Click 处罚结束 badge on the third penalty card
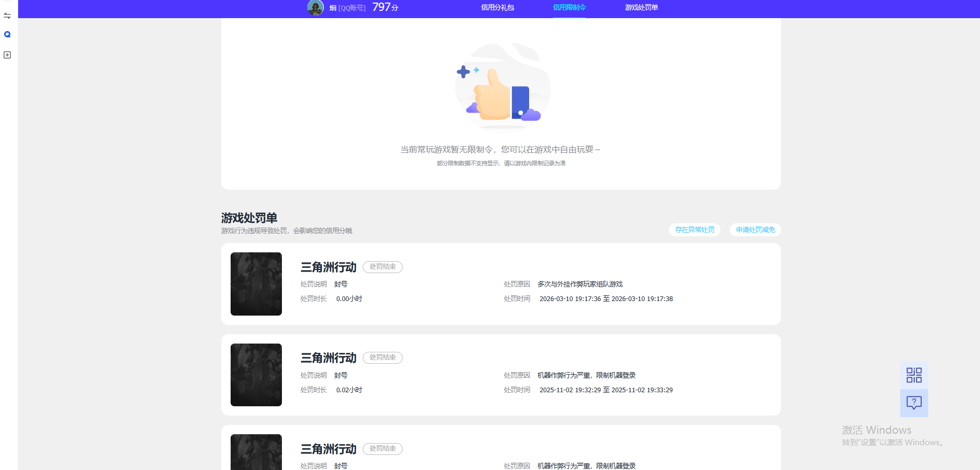The width and height of the screenshot is (980, 470). (382, 449)
